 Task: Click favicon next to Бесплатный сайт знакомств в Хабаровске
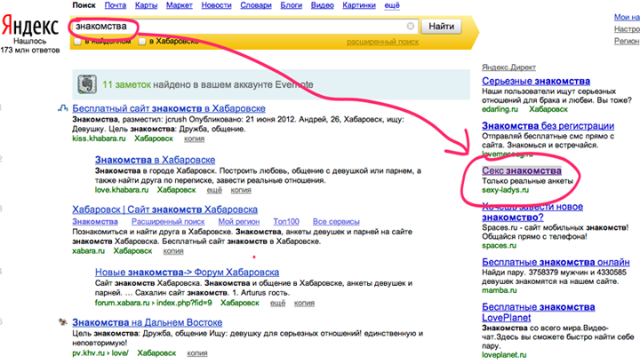[62, 108]
